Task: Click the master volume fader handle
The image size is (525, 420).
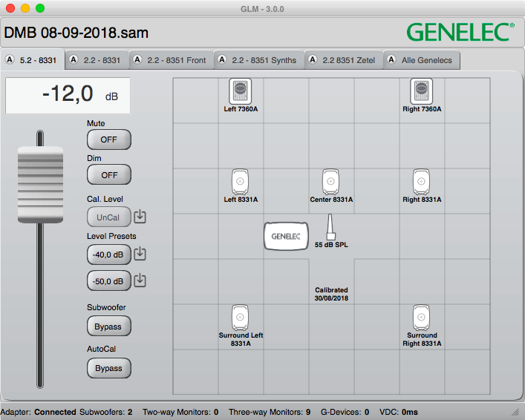Action: point(40,185)
